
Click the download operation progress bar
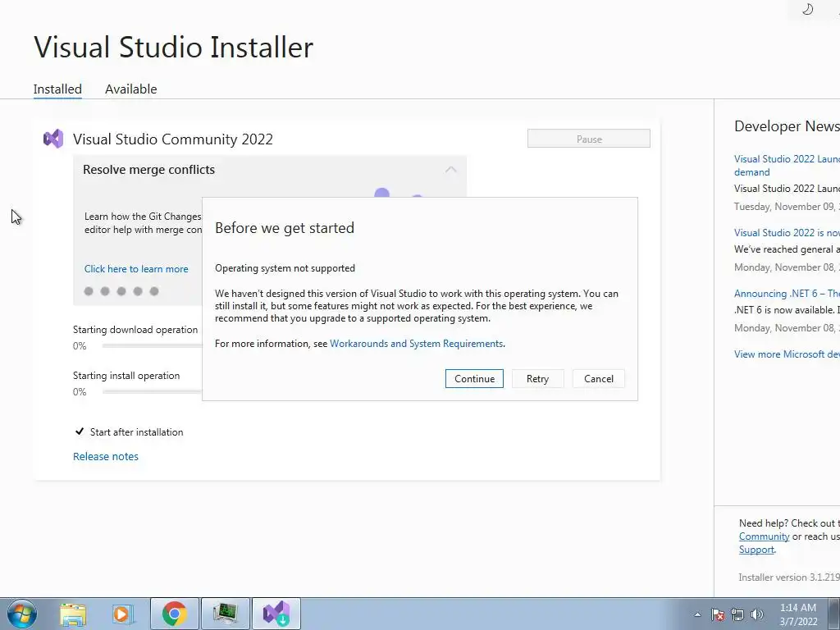click(x=152, y=345)
